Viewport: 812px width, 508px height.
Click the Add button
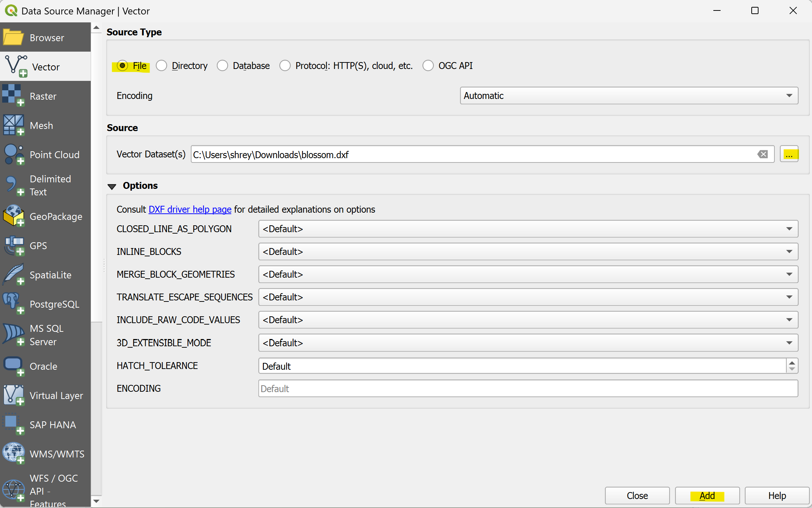[x=707, y=495]
